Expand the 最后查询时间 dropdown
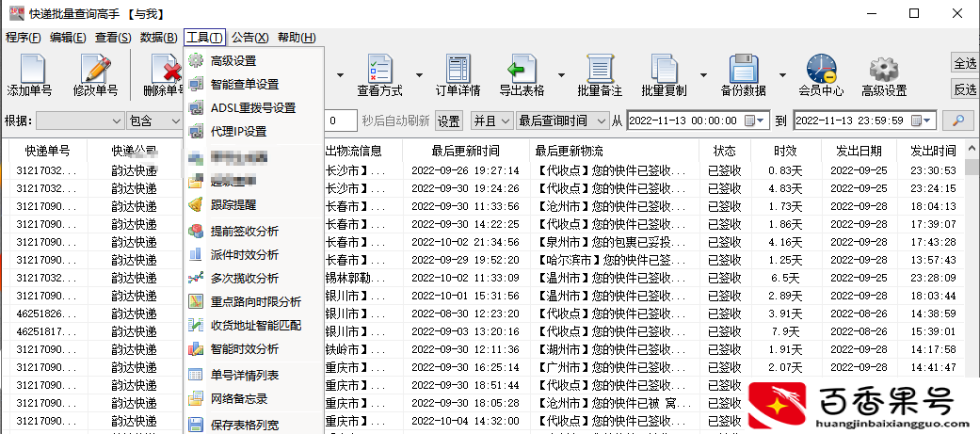The width and height of the screenshot is (980, 434). 602,121
